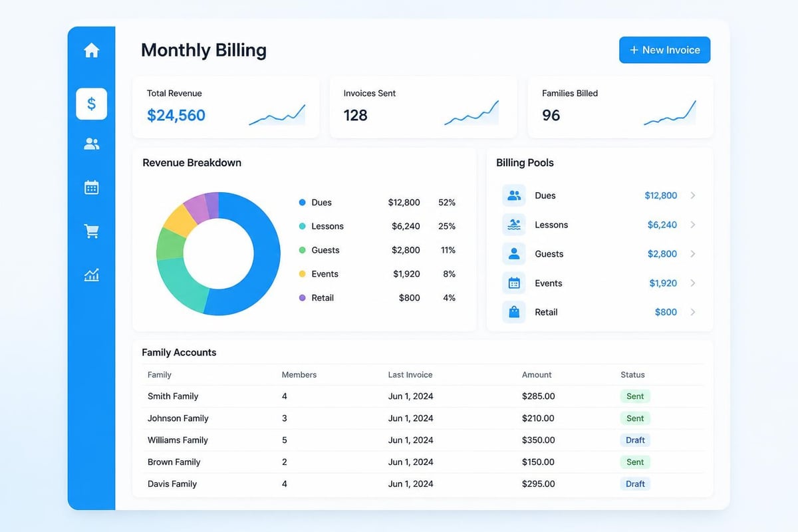Image resolution: width=798 pixels, height=532 pixels.
Task: Open the Davis Family account row
Action: (424, 484)
